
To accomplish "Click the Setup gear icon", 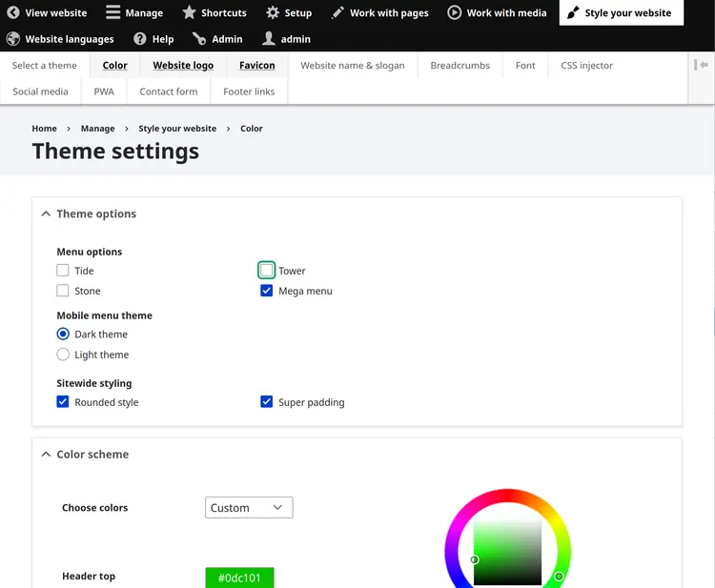I will coord(273,12).
